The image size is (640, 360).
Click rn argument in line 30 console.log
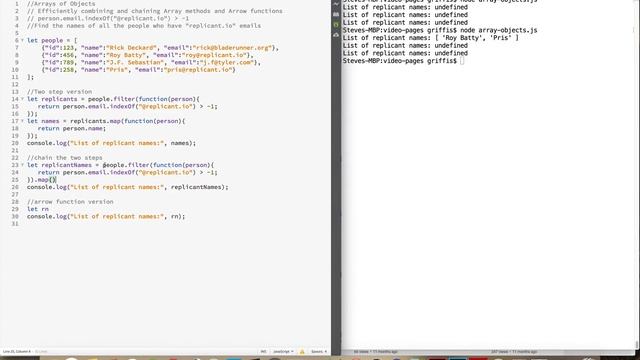(174, 217)
